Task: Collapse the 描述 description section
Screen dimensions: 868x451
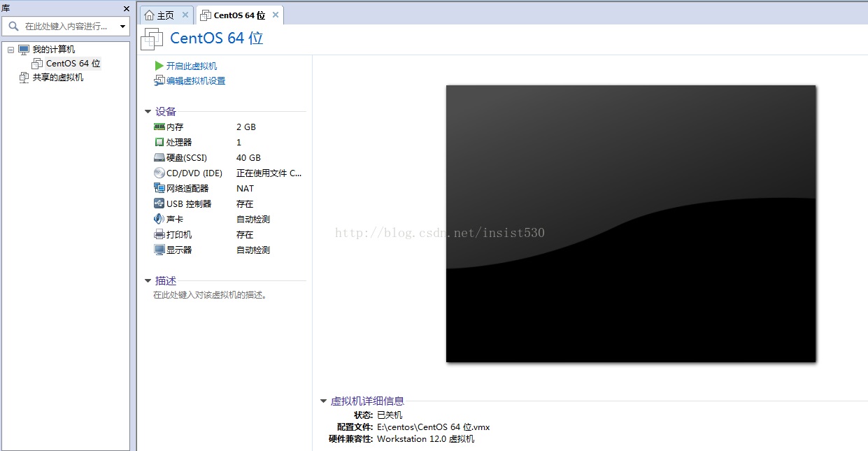Action: click(x=148, y=281)
